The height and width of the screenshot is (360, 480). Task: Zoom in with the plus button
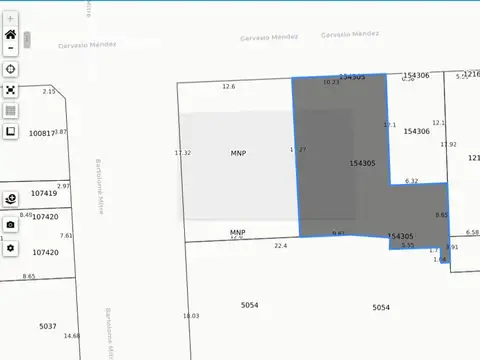coord(10,19)
